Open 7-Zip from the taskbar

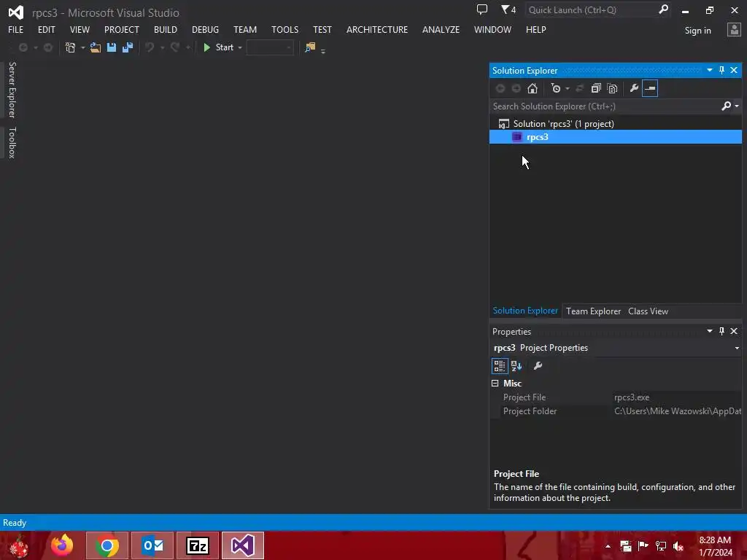(198, 545)
